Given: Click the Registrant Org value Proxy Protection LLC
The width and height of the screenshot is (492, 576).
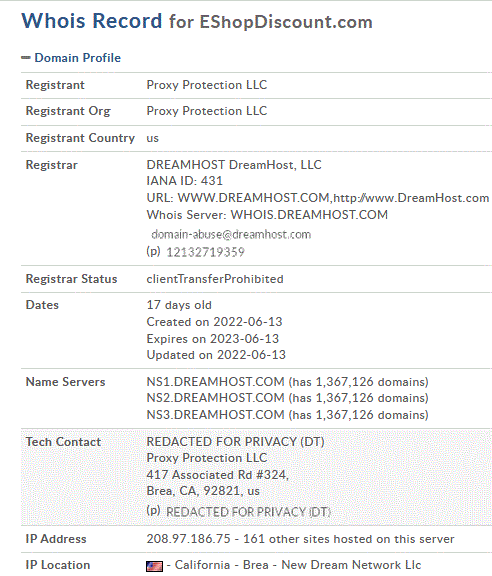Looking at the screenshot, I should pyautogui.click(x=207, y=111).
